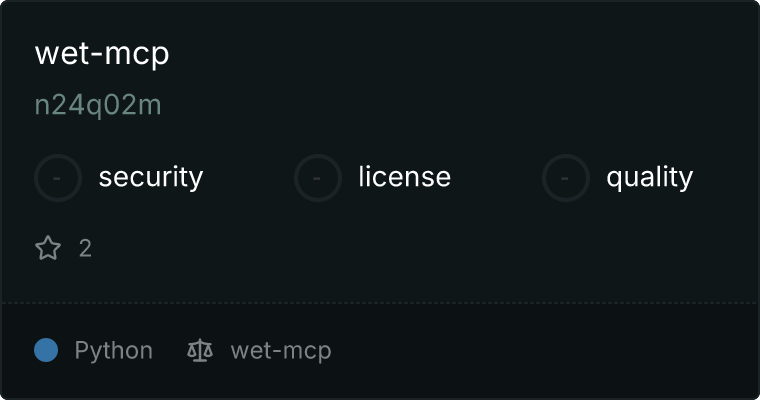Viewport: 760px width, 400px height.
Task: Click the star count number 2
Action: 85,248
